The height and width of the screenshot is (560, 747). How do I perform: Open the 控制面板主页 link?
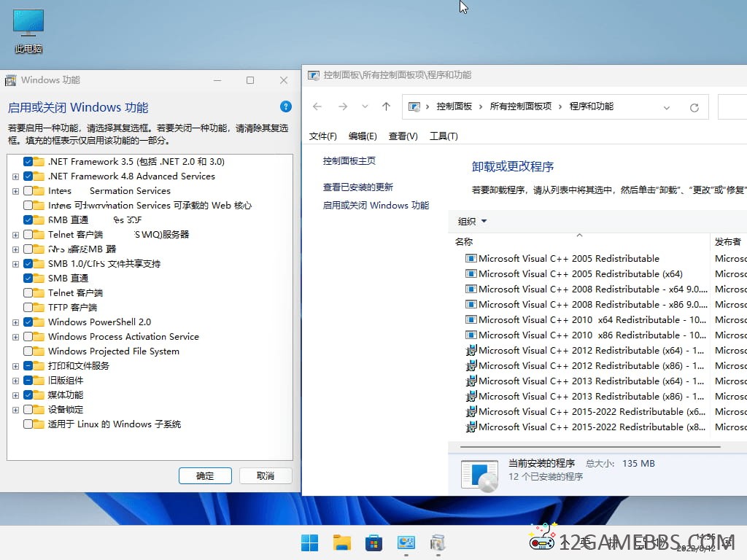349,161
